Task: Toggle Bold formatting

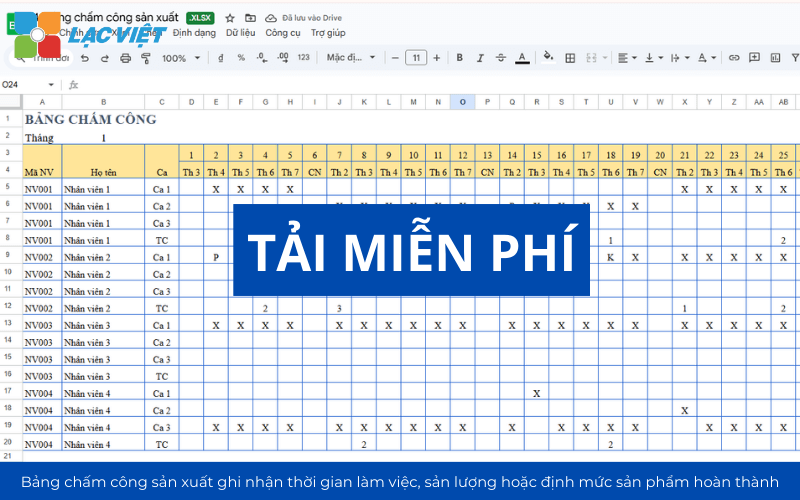Action: click(460, 58)
